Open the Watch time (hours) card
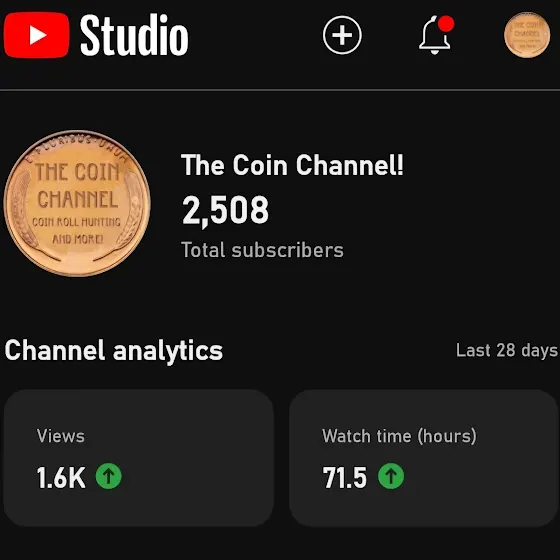 point(424,458)
